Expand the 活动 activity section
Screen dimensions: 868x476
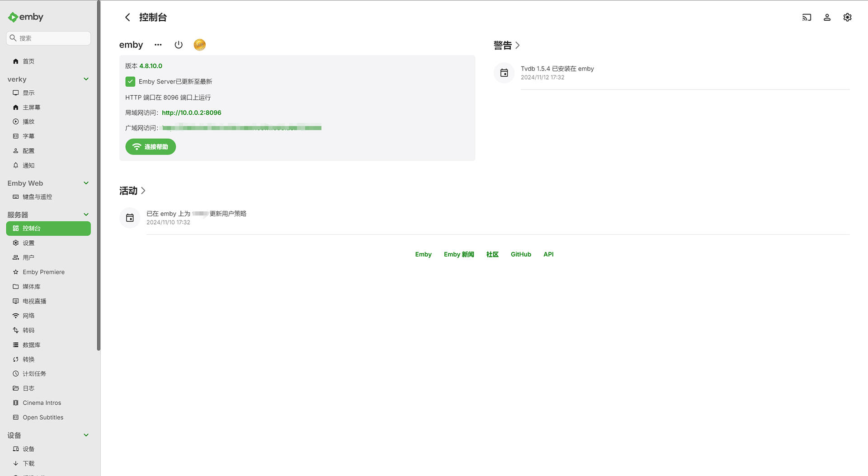point(132,191)
